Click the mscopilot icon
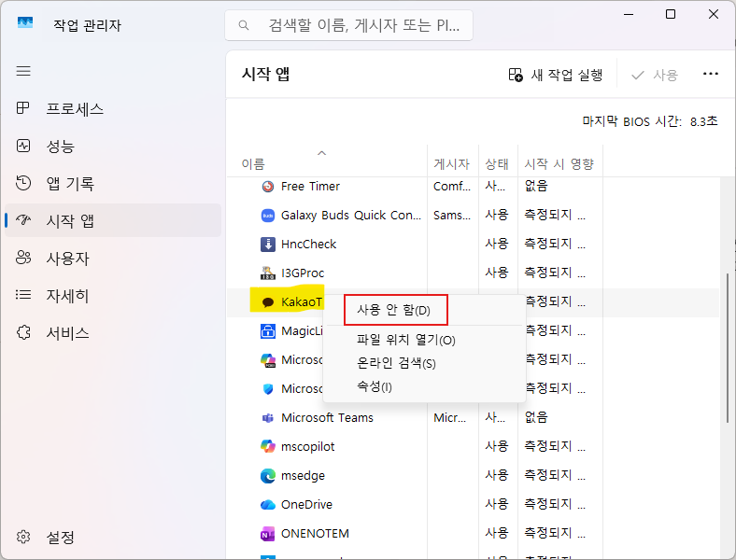 click(x=267, y=446)
